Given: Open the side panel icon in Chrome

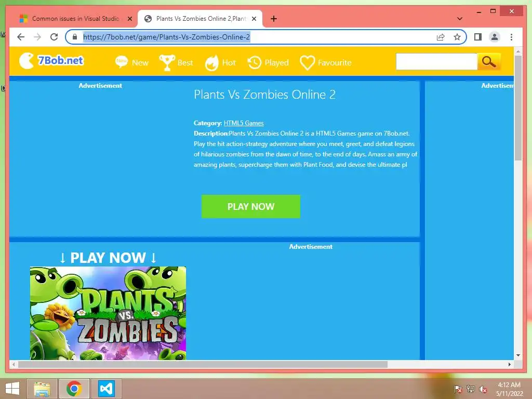Looking at the screenshot, I should [x=478, y=37].
